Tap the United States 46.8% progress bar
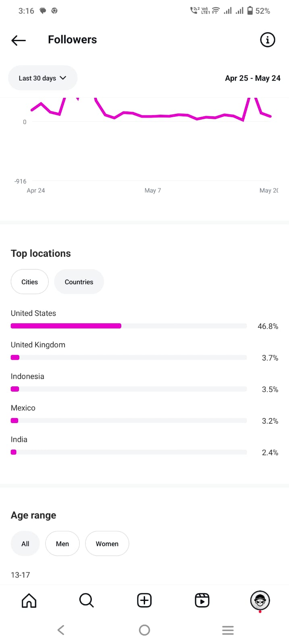The width and height of the screenshot is (289, 644). point(129,326)
